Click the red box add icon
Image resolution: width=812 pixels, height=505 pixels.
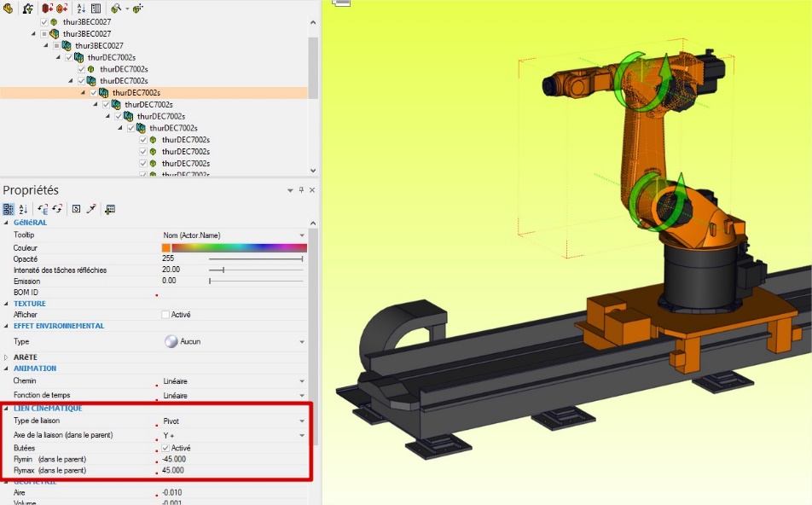coord(48,9)
